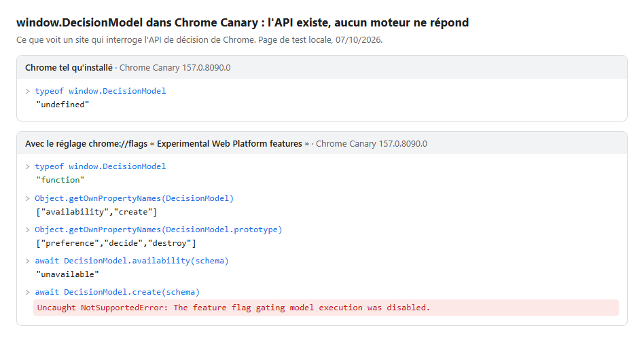
Task: Select the "undefined" console result
Action: tap(62, 105)
